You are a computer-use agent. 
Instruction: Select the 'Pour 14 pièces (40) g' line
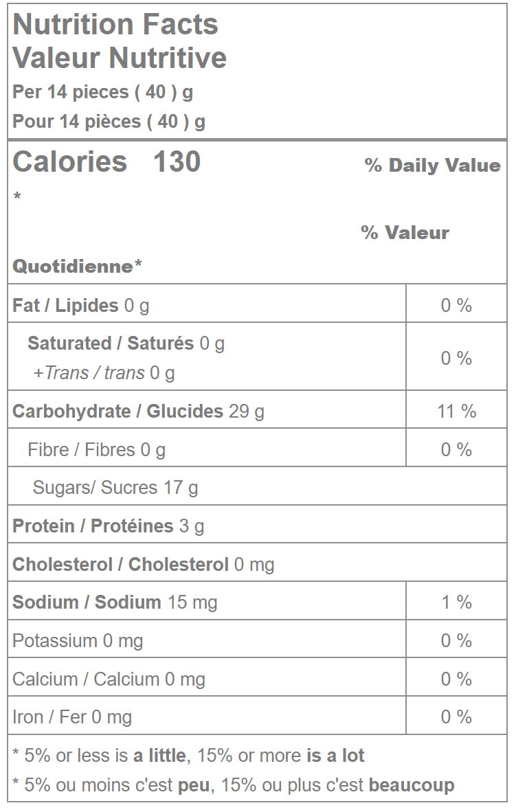(x=109, y=122)
